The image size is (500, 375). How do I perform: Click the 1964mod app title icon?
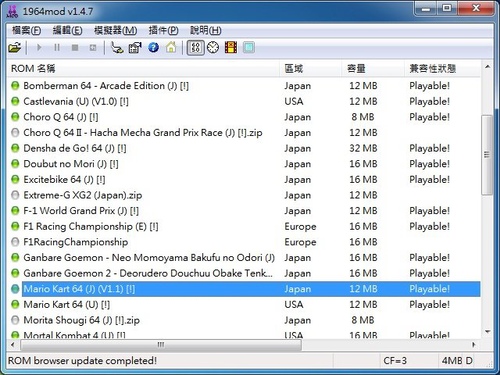12,11
